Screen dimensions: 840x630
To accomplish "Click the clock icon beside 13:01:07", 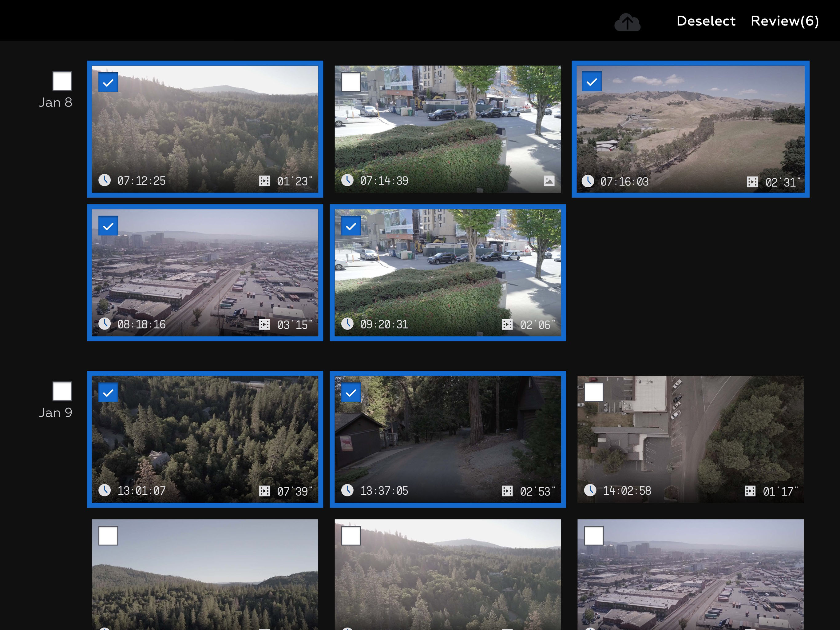I will [x=105, y=490].
